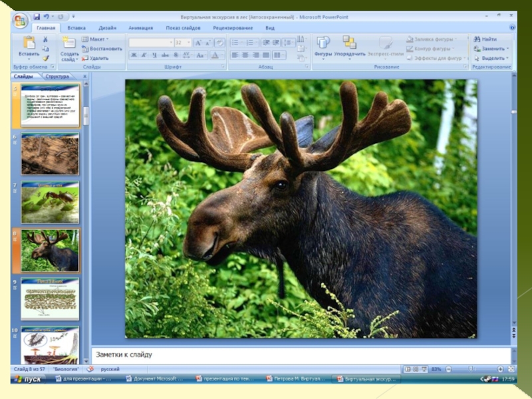This screenshot has height=399, width=532.
Task: Toggle bold Ж formatting
Action: tap(134, 55)
